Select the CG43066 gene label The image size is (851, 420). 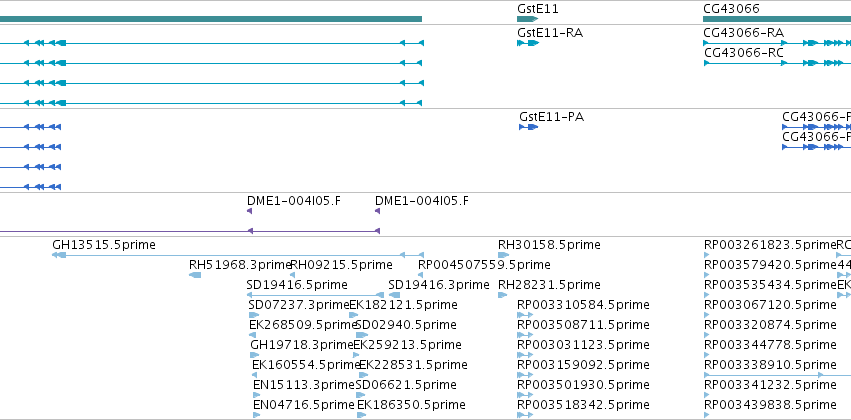pyautogui.click(x=731, y=9)
